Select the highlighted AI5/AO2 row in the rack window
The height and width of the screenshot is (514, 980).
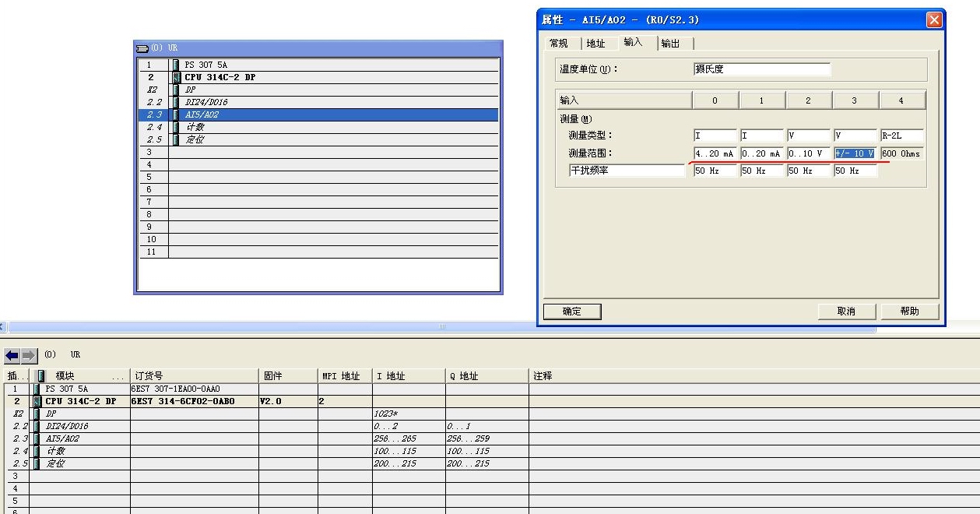[x=318, y=114]
